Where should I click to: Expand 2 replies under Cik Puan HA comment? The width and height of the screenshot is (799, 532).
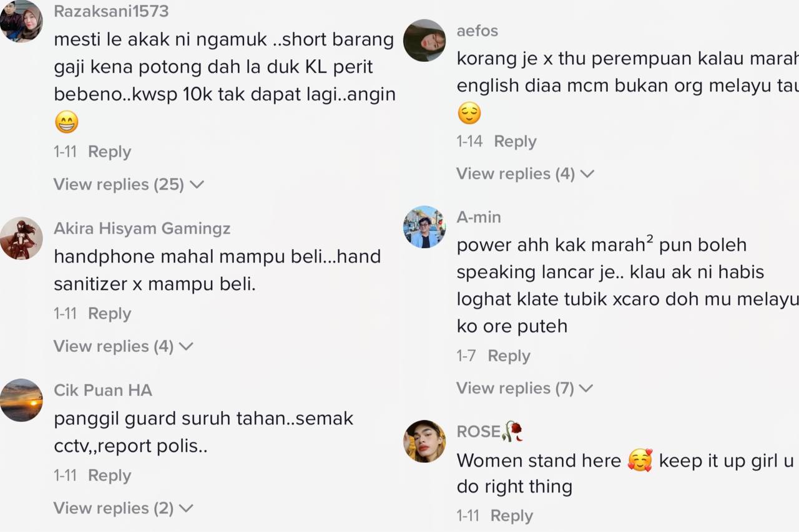[123, 508]
